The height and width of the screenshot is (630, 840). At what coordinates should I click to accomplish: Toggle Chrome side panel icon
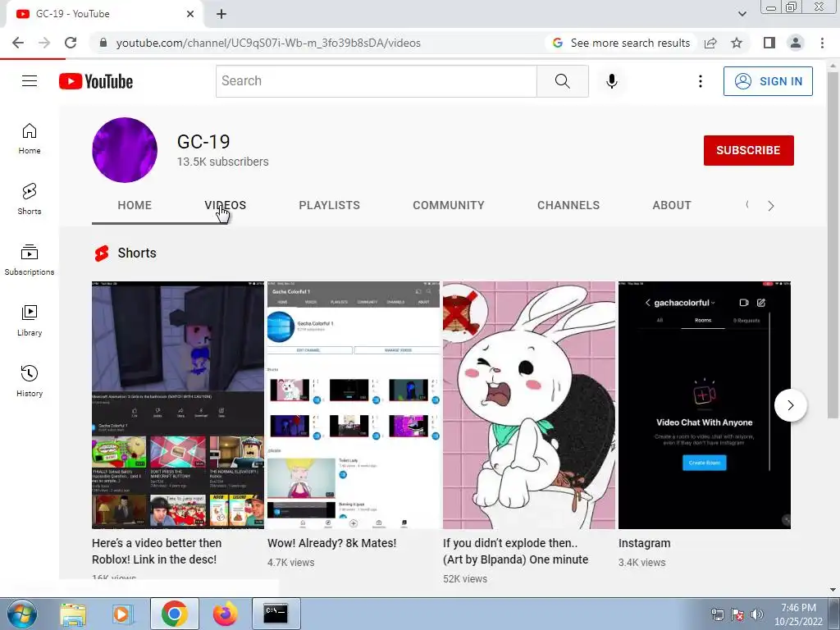[769, 43]
